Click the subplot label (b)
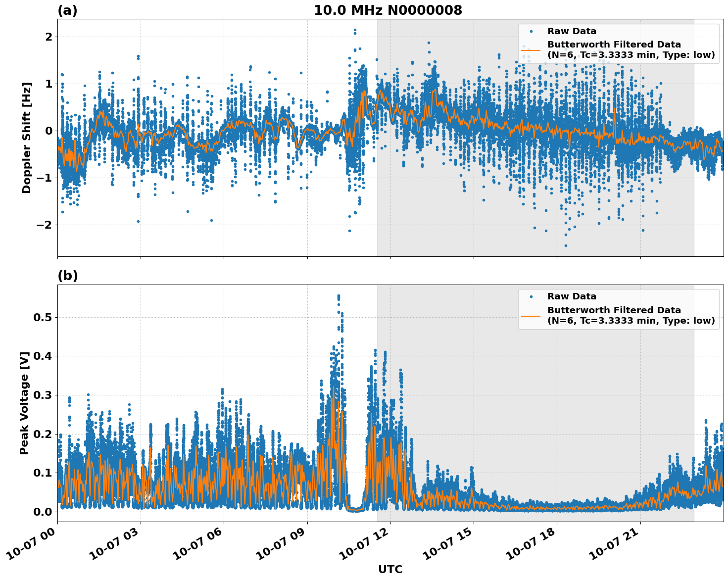The image size is (728, 580). tap(68, 275)
